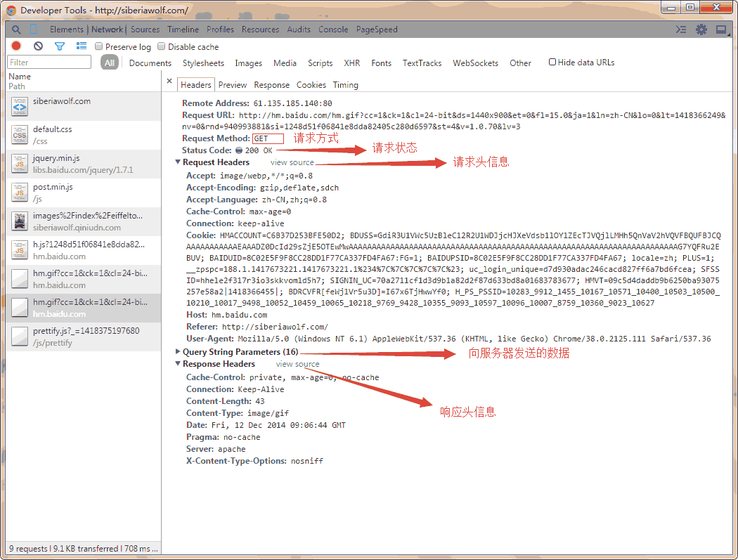Select the siberiawolf.com document request
This screenshot has height=560, width=738.
coord(84,106)
